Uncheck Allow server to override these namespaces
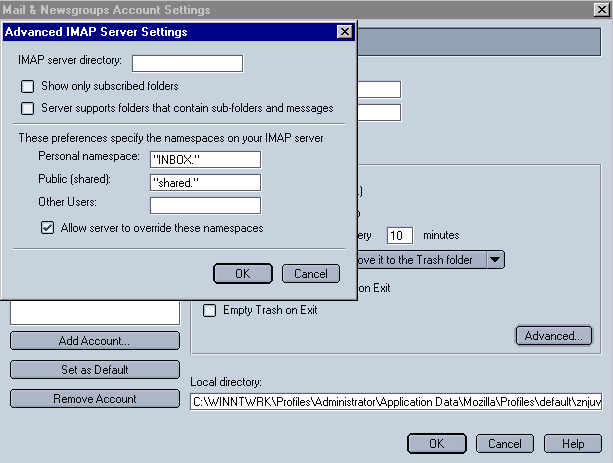This screenshot has width=613, height=463. pyautogui.click(x=48, y=228)
